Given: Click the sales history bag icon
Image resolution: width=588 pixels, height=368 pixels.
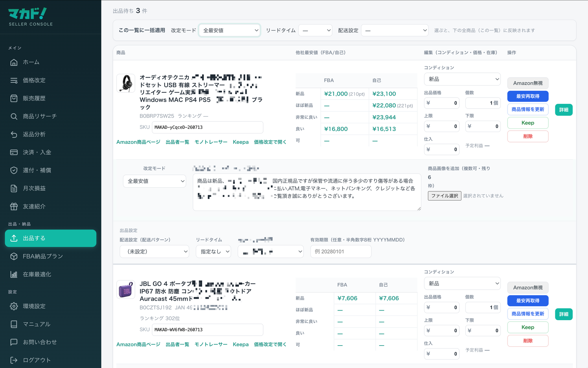Looking at the screenshot, I should tap(14, 98).
